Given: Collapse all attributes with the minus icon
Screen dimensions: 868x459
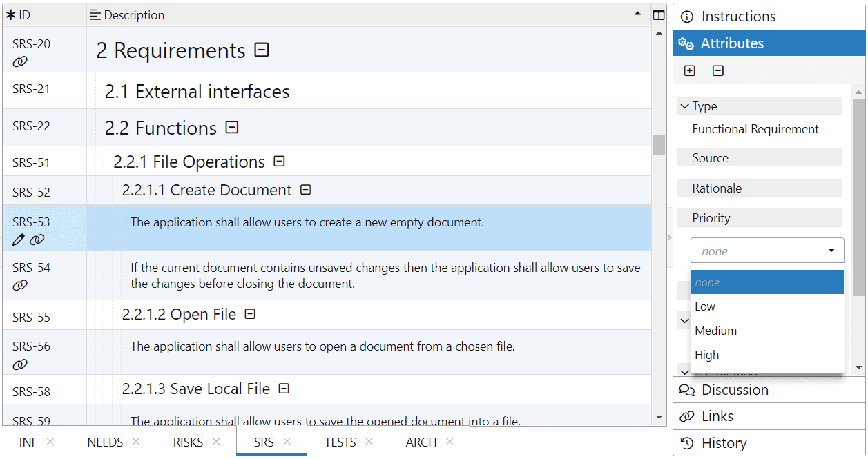Looking at the screenshot, I should click(x=718, y=70).
